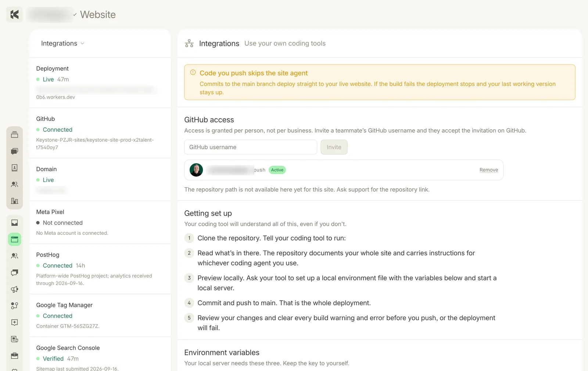Open the filled chat bubbles sidebar icon
The image size is (588, 371).
[15, 151]
